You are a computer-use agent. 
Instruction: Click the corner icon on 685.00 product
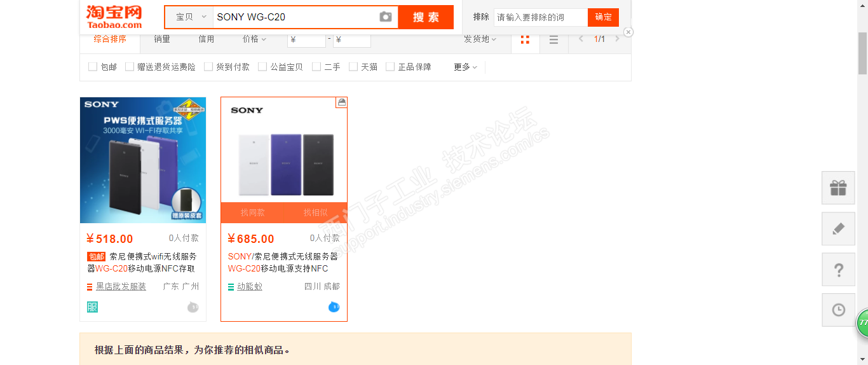341,102
